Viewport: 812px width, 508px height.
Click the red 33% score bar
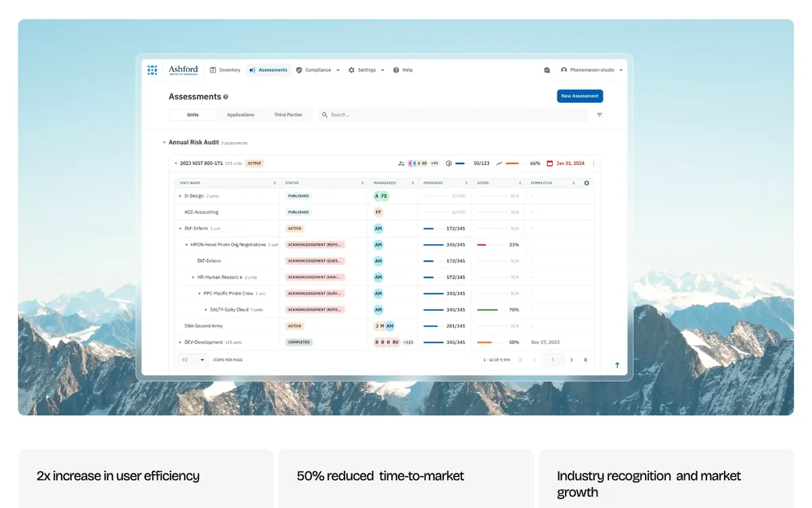482,245
